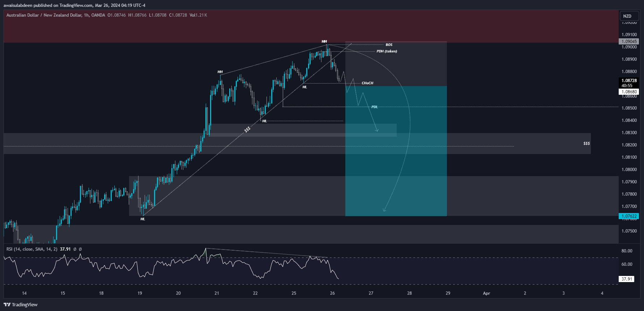
Task: Click the 60.00 level on the RSI axis
Action: pyautogui.click(x=627, y=264)
